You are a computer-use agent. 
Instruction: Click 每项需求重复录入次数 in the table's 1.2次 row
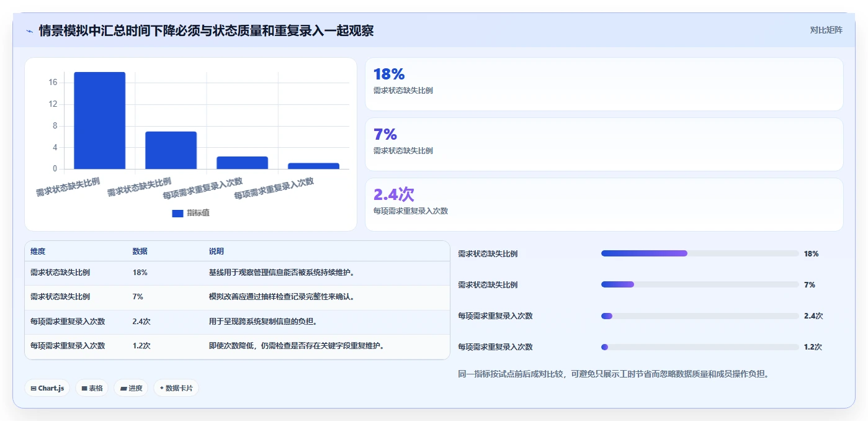68,346
